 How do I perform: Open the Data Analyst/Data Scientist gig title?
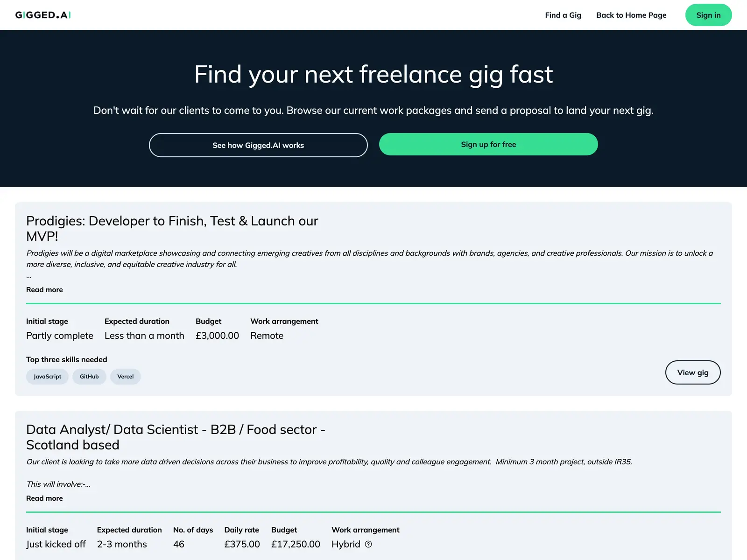click(176, 437)
